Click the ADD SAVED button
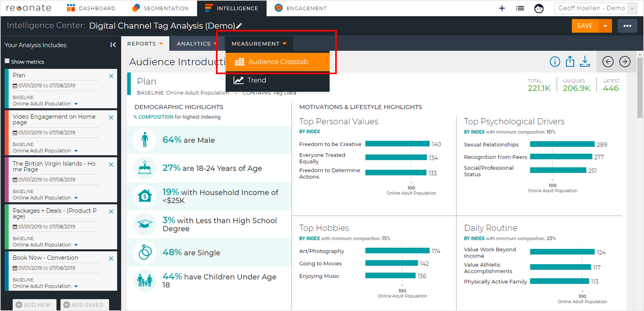This screenshot has width=644, height=311. [85, 305]
